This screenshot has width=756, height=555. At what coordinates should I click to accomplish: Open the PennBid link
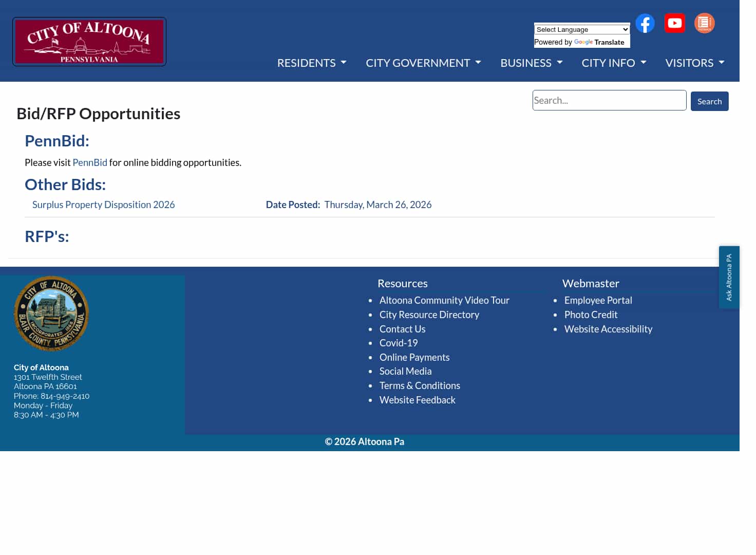90,162
